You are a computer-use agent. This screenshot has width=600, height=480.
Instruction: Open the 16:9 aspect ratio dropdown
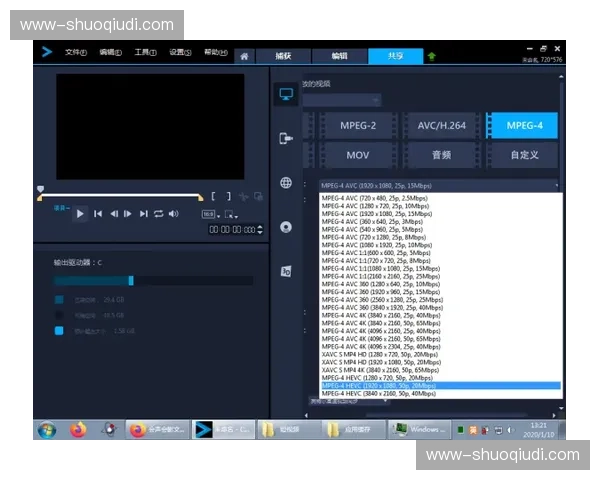211,214
